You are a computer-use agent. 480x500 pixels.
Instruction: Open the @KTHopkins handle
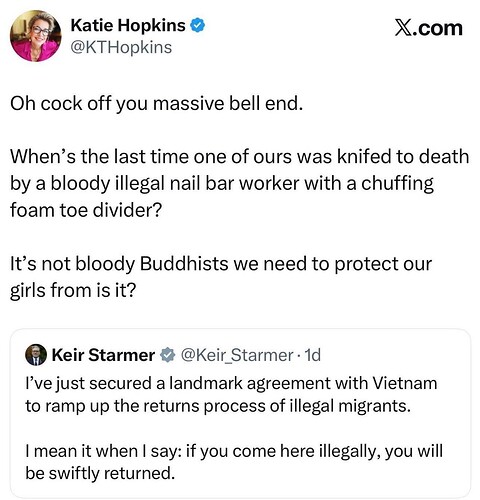[121, 47]
